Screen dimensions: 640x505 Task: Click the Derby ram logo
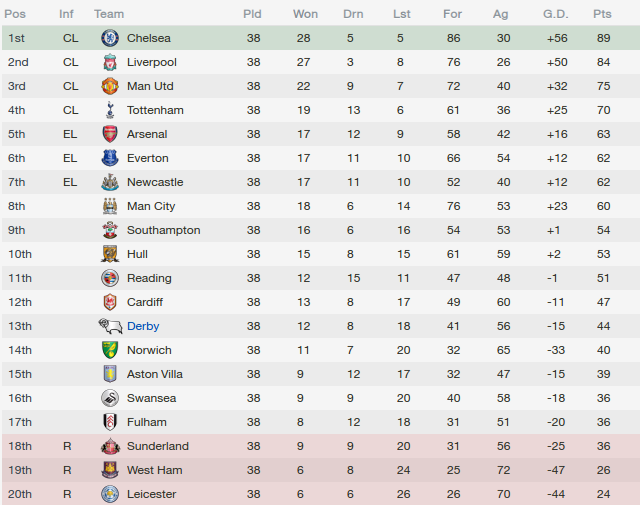110,326
